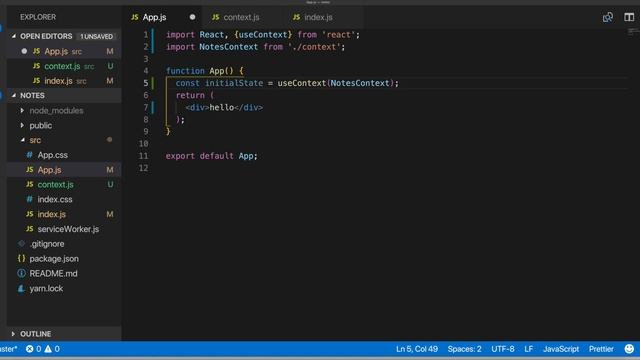Screen dimensions: 640x360
Task: Click the JS icon on the index.js tab
Action: (x=296, y=17)
